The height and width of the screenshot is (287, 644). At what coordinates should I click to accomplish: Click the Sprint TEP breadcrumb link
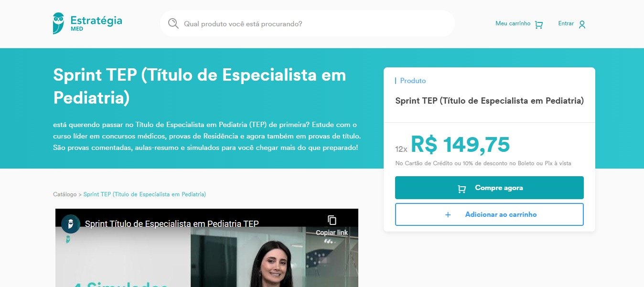click(145, 194)
